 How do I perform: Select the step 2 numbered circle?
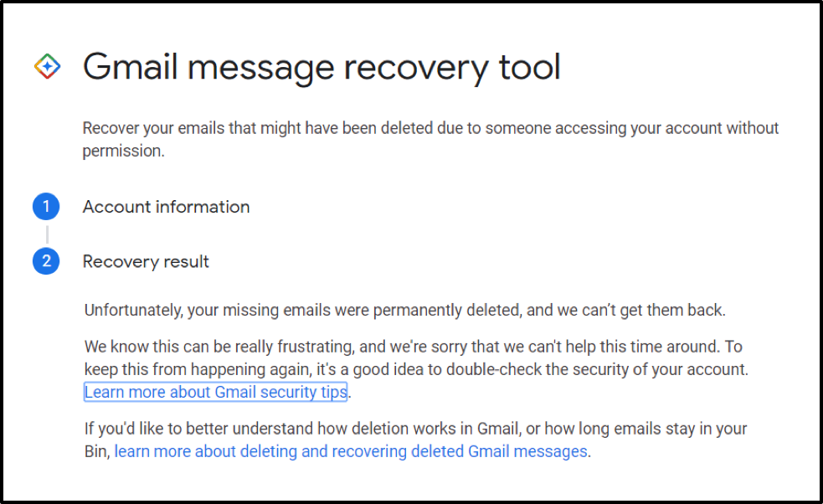[46, 261]
